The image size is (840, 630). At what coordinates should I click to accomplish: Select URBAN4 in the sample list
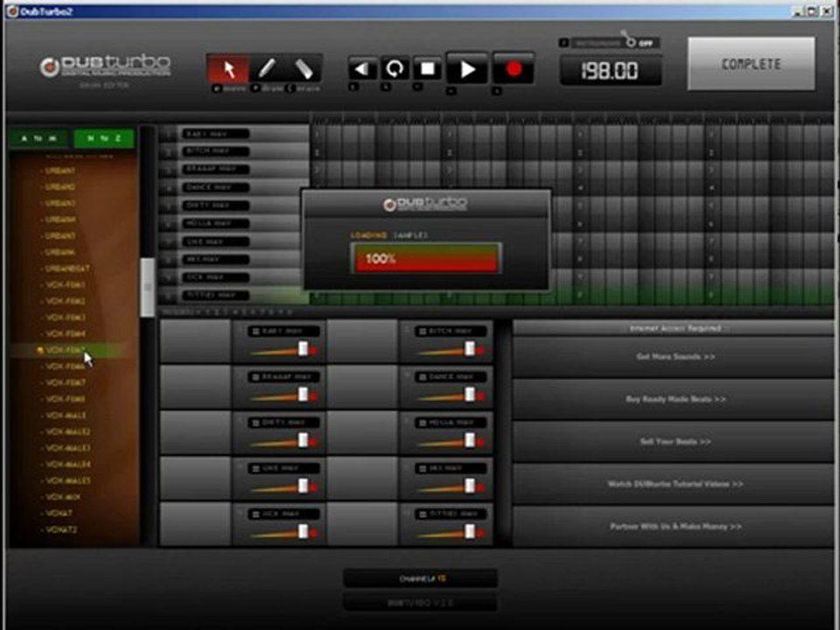[60, 220]
